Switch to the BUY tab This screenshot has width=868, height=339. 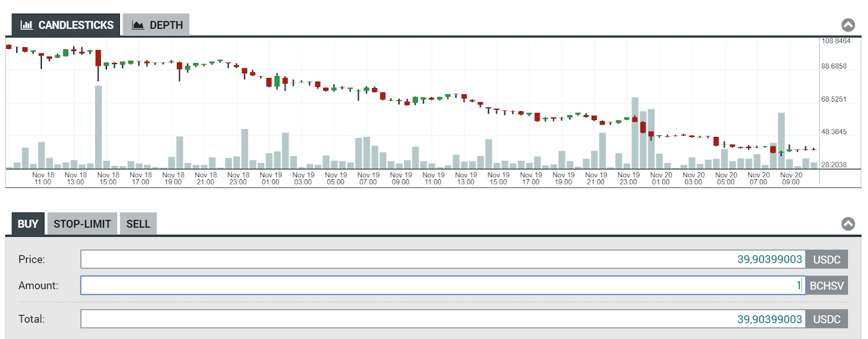click(28, 224)
